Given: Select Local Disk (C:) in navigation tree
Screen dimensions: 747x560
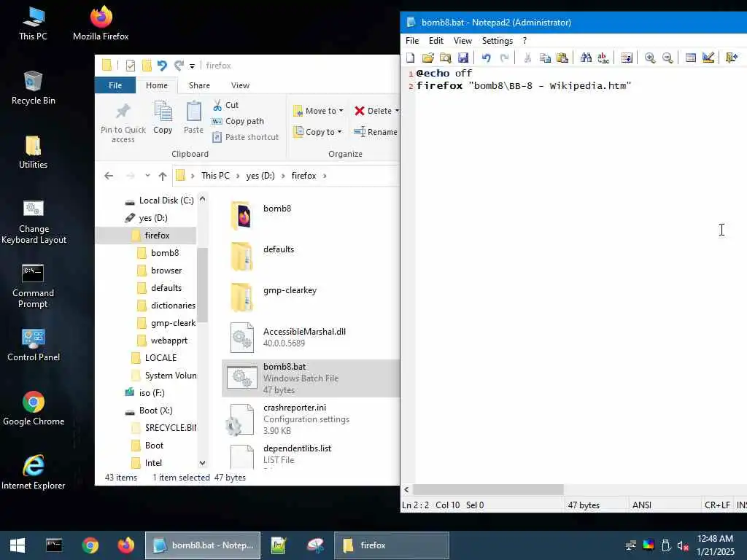Looking at the screenshot, I should click(x=159, y=201).
